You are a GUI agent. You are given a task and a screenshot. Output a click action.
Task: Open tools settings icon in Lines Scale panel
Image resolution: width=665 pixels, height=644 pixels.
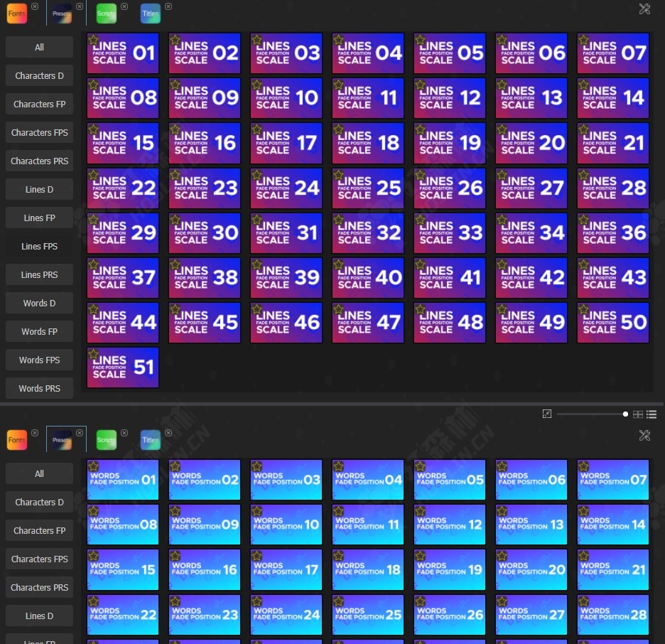644,9
